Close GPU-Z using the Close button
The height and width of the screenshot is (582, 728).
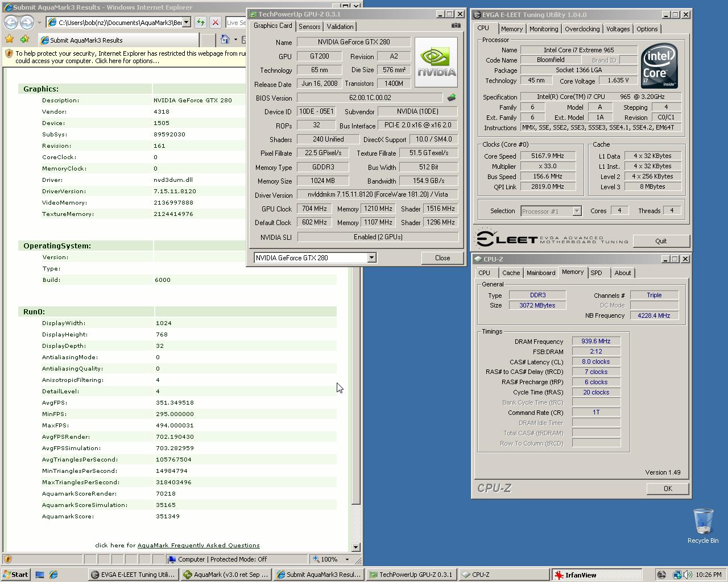tap(442, 257)
